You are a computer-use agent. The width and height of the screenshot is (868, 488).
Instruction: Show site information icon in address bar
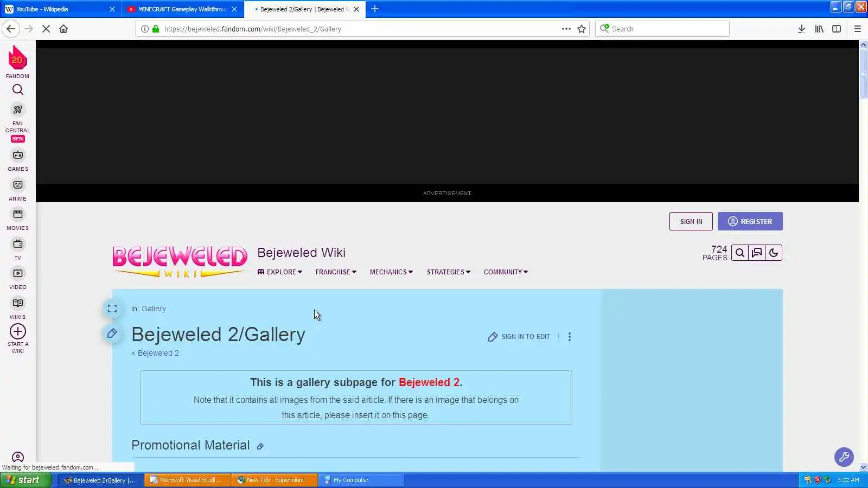pos(144,29)
